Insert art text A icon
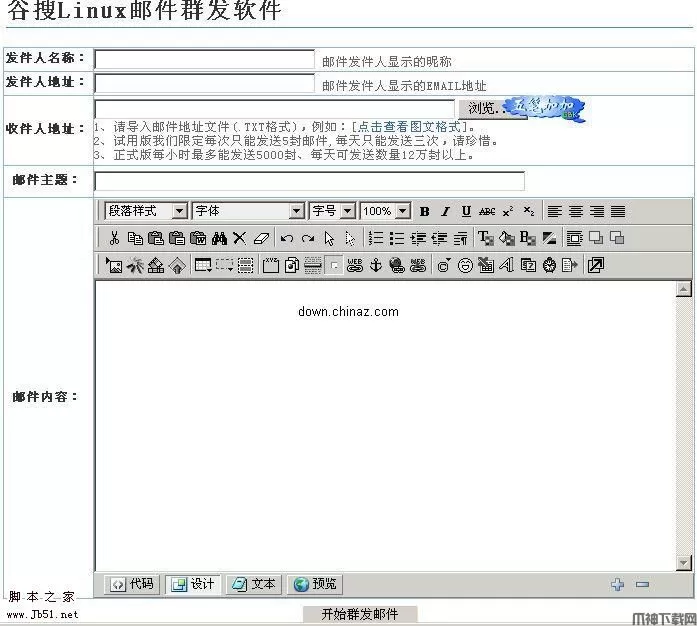 (x=507, y=265)
